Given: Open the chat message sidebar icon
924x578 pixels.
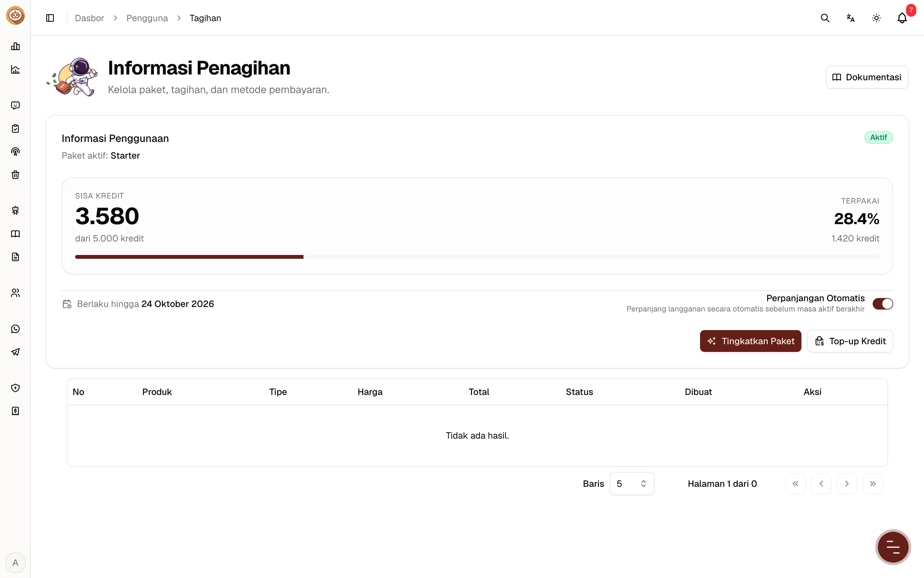Looking at the screenshot, I should (15, 106).
